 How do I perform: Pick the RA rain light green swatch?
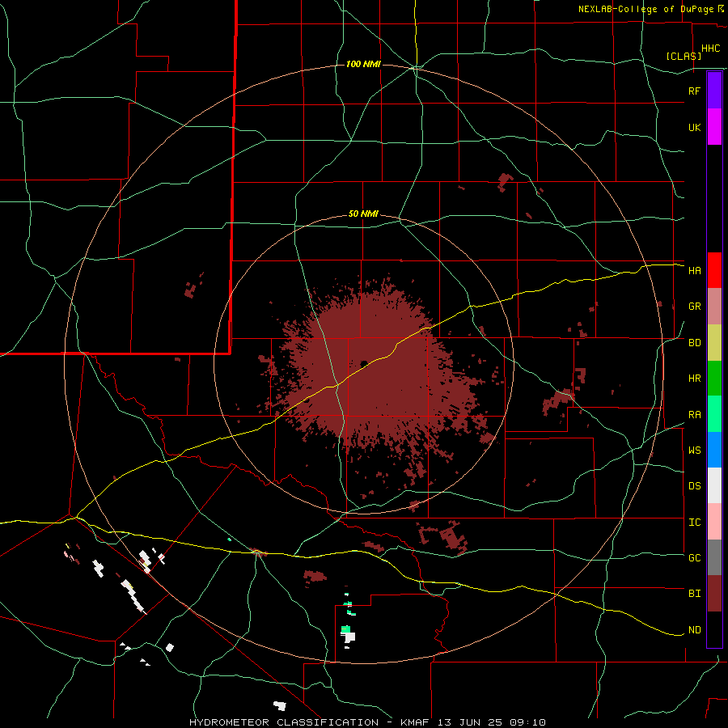pyautogui.click(x=714, y=414)
